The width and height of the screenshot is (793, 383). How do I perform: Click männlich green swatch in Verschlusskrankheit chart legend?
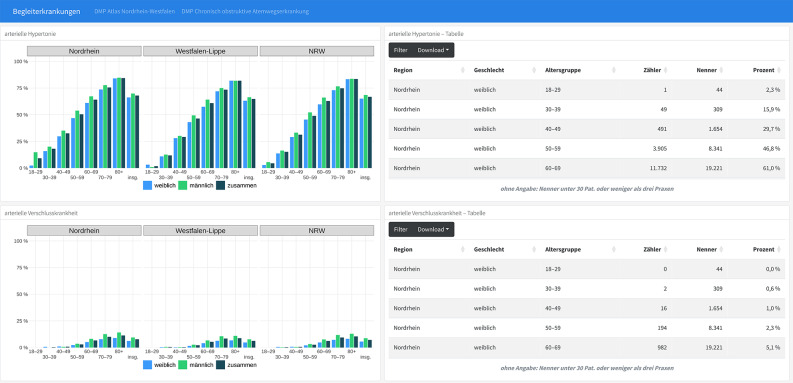coord(183,365)
